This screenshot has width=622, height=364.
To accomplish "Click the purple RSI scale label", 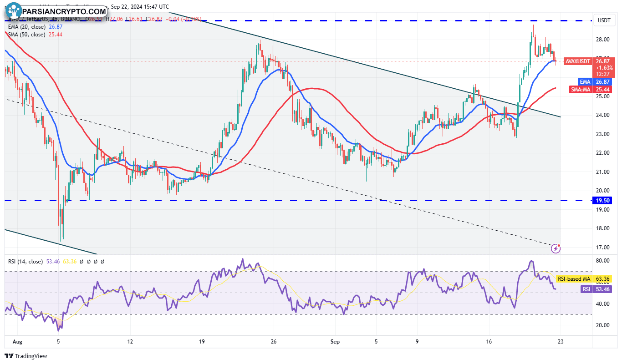I will click(586, 289).
